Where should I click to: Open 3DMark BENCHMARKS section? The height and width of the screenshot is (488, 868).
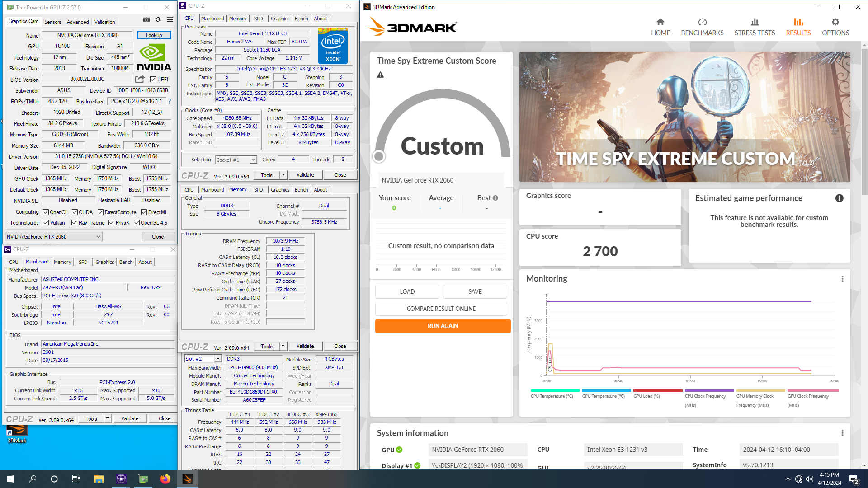click(702, 27)
